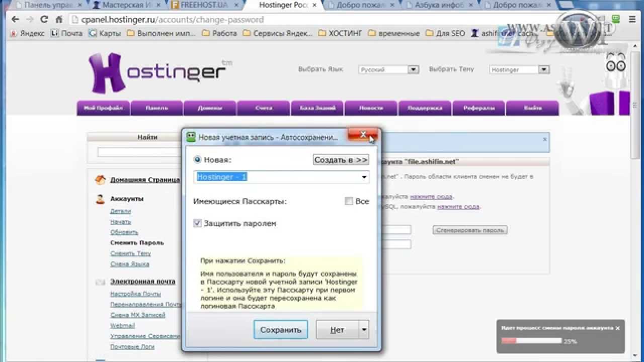The image size is (644, 362).
Task: Click the browser back arrow
Action: coord(15,20)
